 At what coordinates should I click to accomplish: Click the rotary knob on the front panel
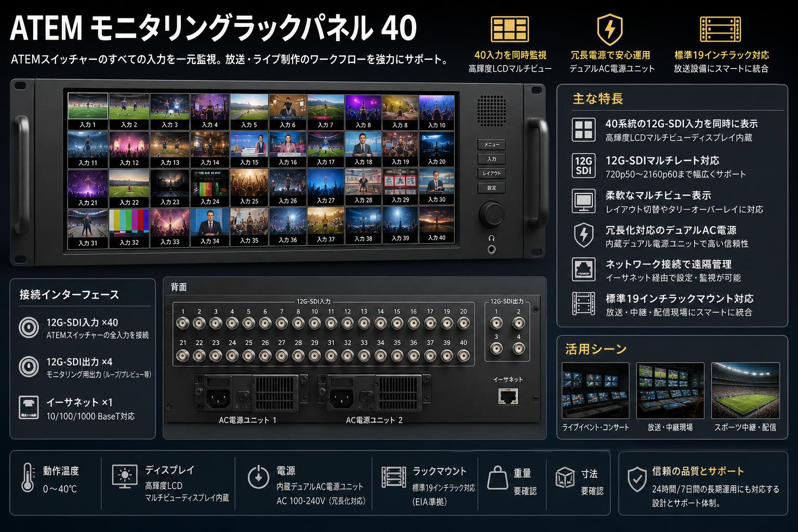pyautogui.click(x=491, y=214)
